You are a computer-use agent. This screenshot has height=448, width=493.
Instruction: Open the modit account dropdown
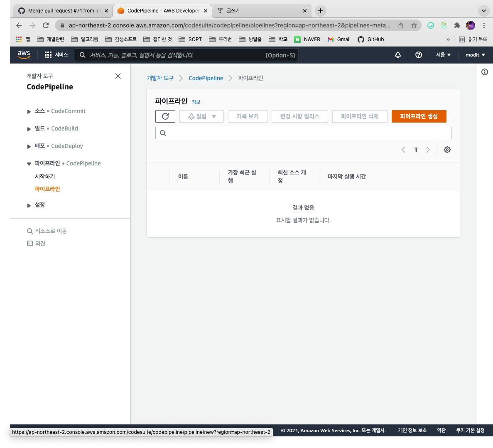pos(475,55)
